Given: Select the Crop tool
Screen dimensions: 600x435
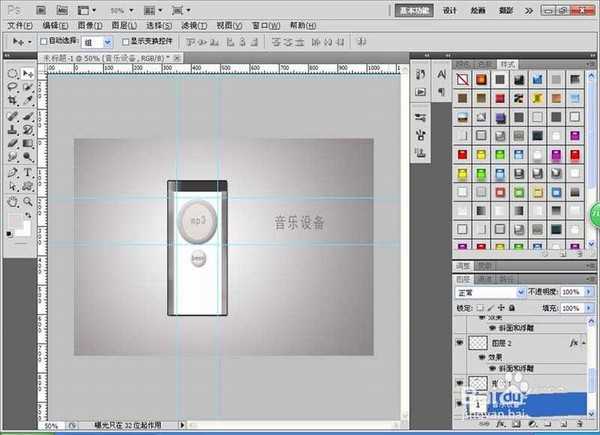Looking at the screenshot, I should [13, 100].
